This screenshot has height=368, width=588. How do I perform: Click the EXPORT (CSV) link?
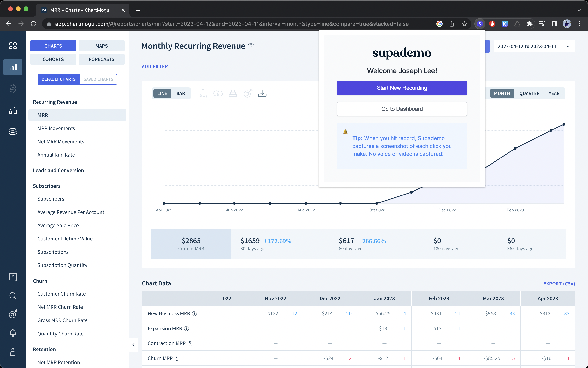[559, 284]
